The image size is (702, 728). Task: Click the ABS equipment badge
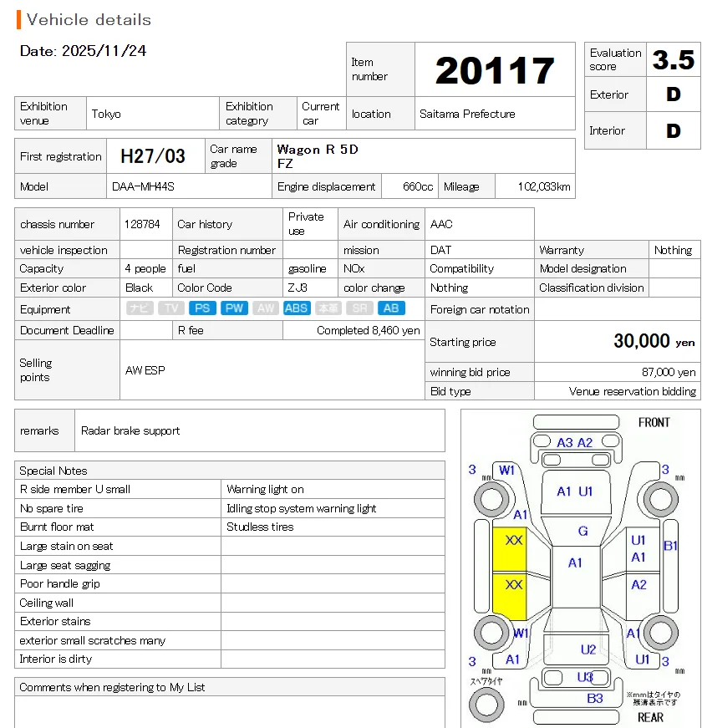296,308
